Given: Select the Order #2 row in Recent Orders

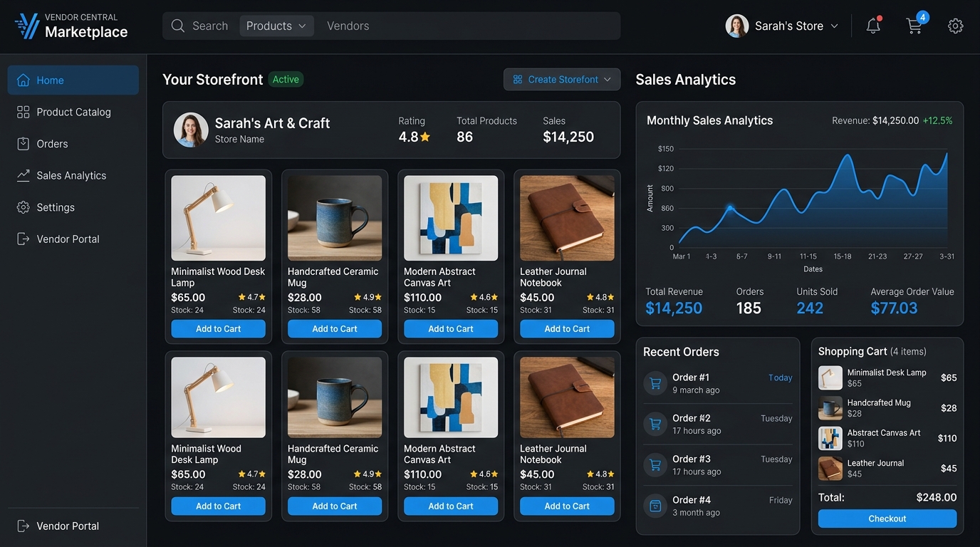Looking at the screenshot, I should (718, 424).
